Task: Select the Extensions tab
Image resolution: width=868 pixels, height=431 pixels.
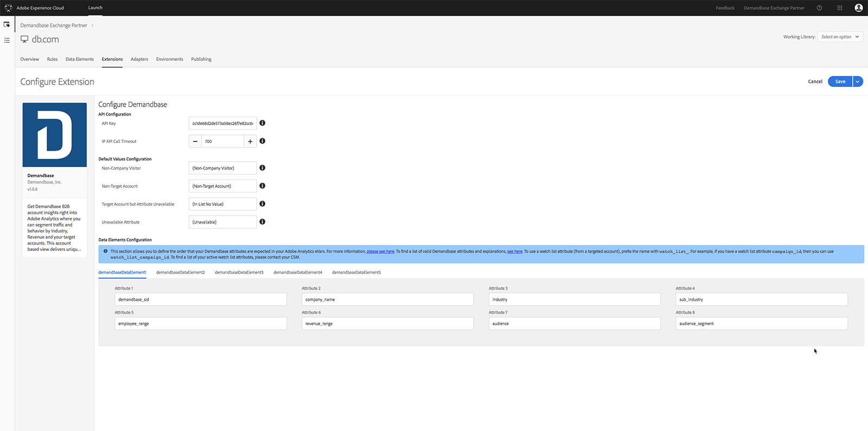Action: (x=112, y=59)
